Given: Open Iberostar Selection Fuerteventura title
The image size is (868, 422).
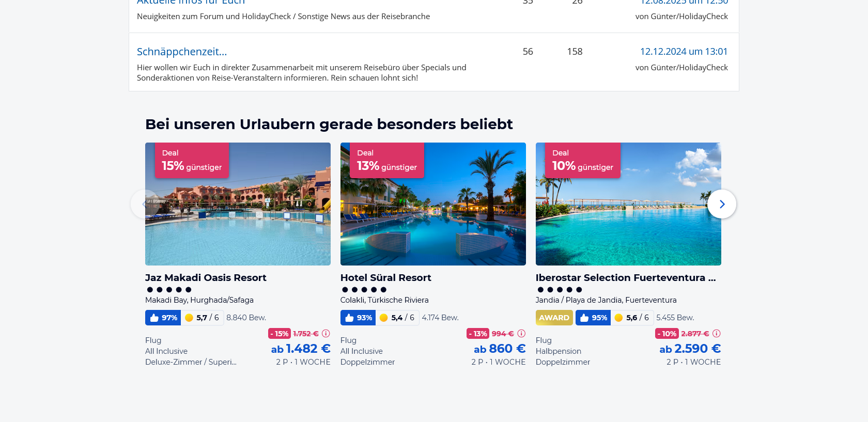Looking at the screenshot, I should pos(625,278).
